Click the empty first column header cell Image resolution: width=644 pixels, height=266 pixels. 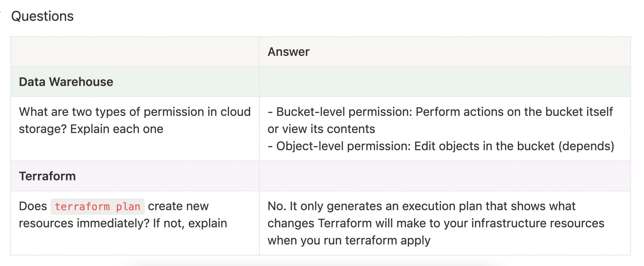[134, 52]
